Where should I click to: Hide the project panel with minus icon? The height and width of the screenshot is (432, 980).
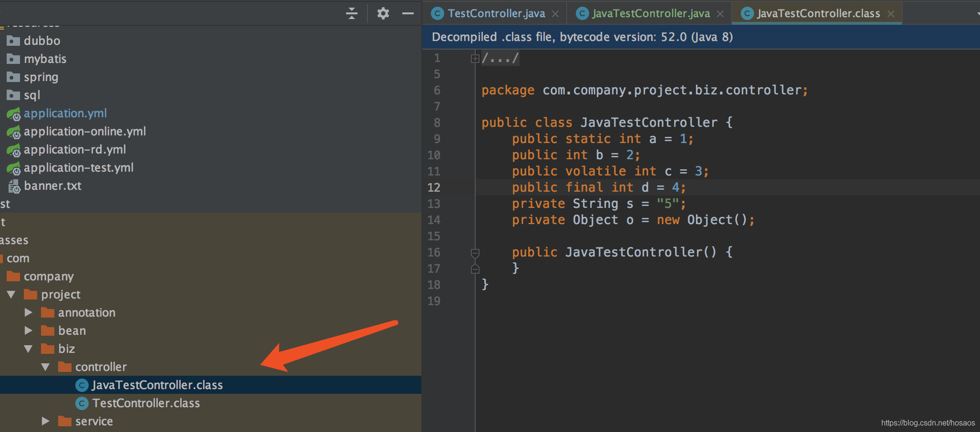(408, 13)
